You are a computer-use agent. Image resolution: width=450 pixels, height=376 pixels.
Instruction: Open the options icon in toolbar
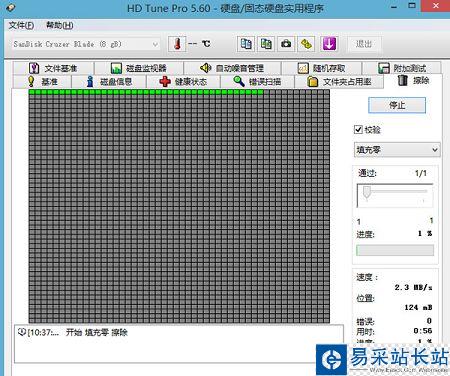tap(306, 44)
